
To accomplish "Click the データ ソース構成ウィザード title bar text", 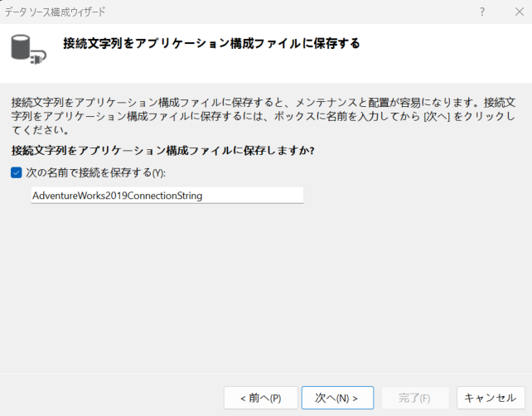I will pyautogui.click(x=58, y=12).
